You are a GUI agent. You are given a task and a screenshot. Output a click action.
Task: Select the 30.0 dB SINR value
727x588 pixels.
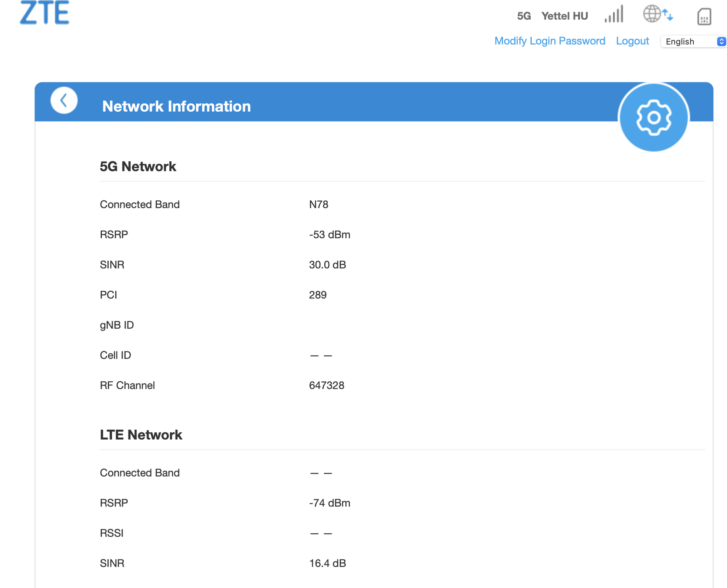pyautogui.click(x=328, y=265)
